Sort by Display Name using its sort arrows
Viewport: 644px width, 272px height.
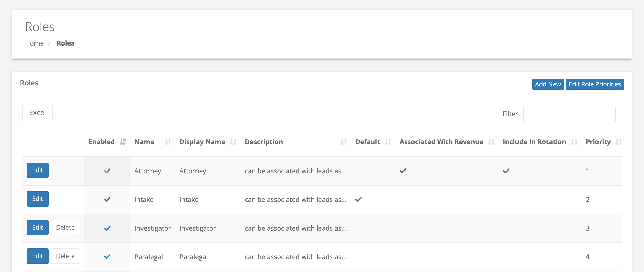(234, 142)
